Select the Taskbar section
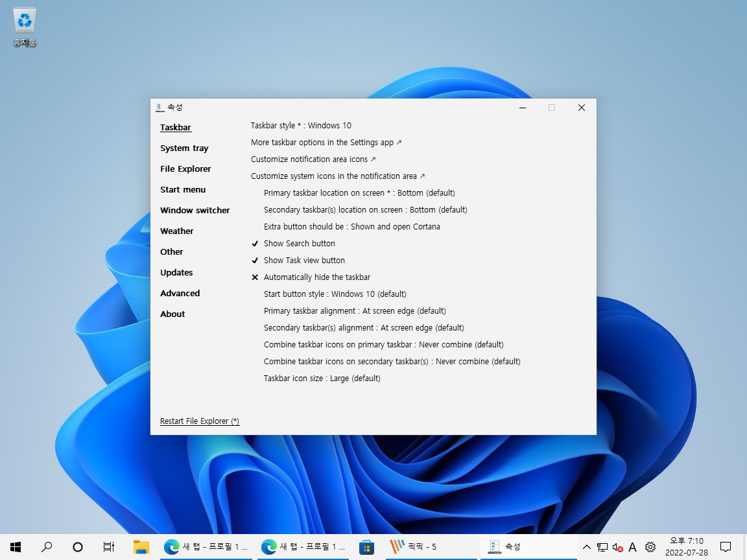Screen dimensions: 747x560 pyautogui.click(x=175, y=128)
